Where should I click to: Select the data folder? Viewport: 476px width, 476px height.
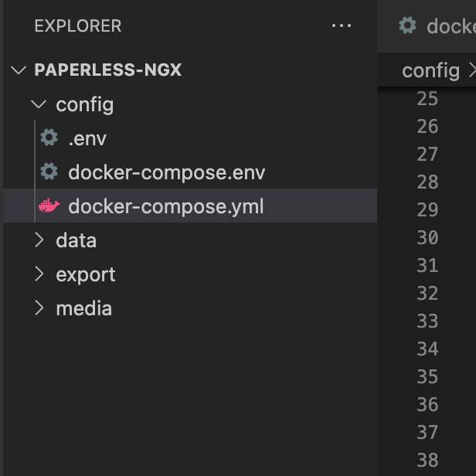point(76,240)
